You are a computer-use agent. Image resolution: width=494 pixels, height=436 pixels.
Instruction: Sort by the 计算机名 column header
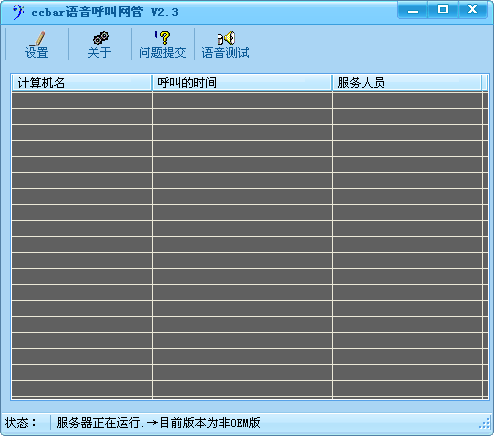[x=82, y=83]
